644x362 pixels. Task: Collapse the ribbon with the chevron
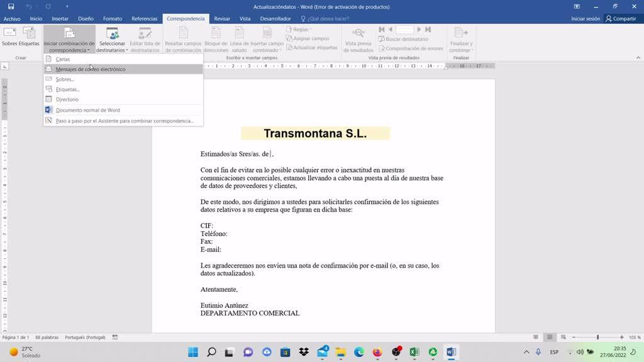tap(638, 58)
